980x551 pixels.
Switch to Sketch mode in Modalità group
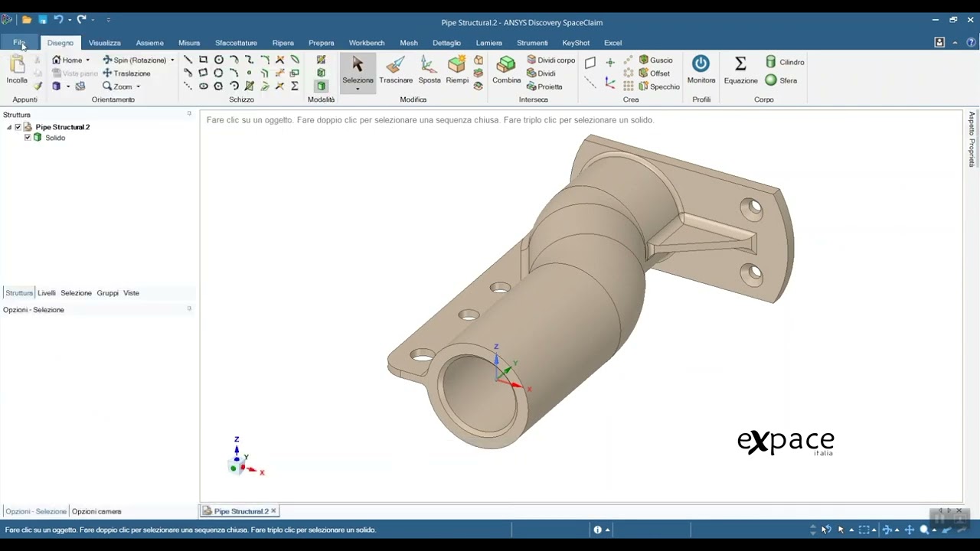pyautogui.click(x=321, y=60)
